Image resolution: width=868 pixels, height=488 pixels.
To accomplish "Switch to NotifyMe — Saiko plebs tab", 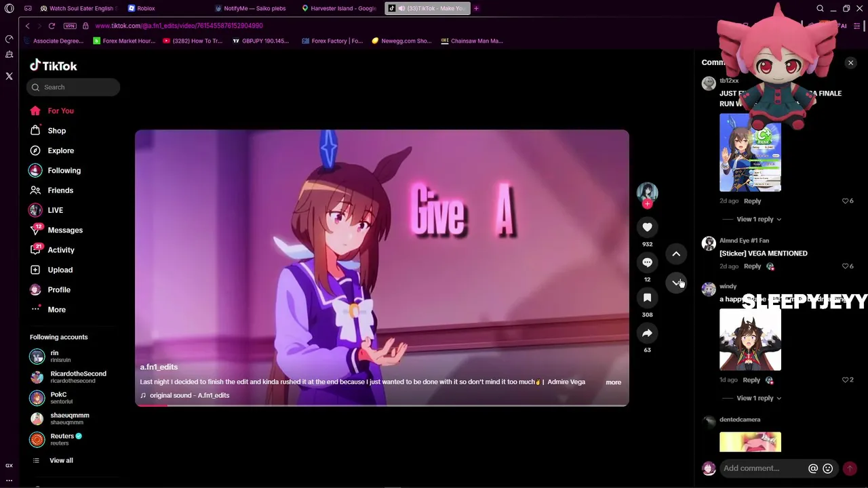I will coord(252,9).
